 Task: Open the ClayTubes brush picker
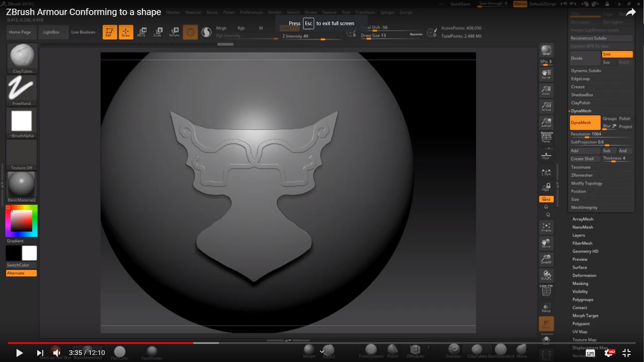point(22,58)
